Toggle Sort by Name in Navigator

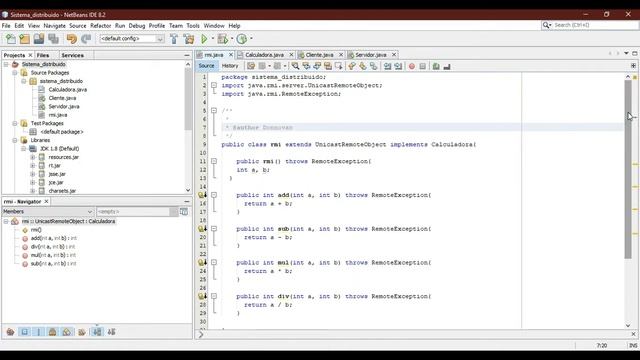coord(97,332)
